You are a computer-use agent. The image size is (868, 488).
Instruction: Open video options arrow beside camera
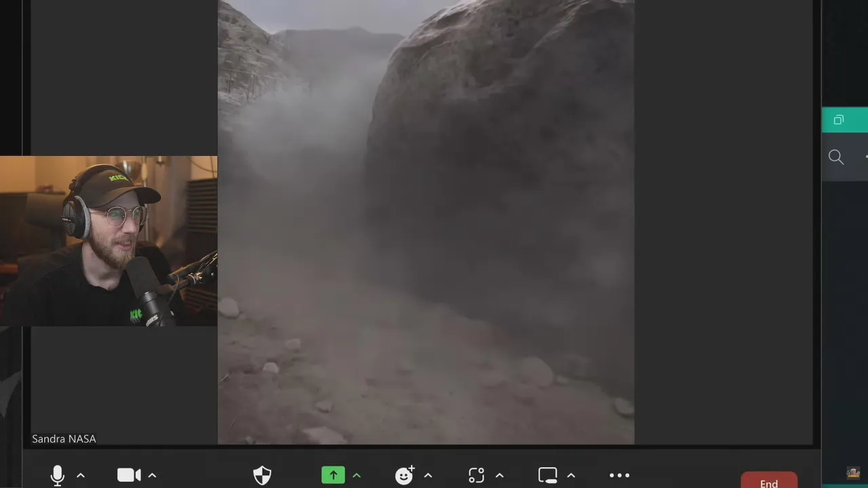click(152, 476)
